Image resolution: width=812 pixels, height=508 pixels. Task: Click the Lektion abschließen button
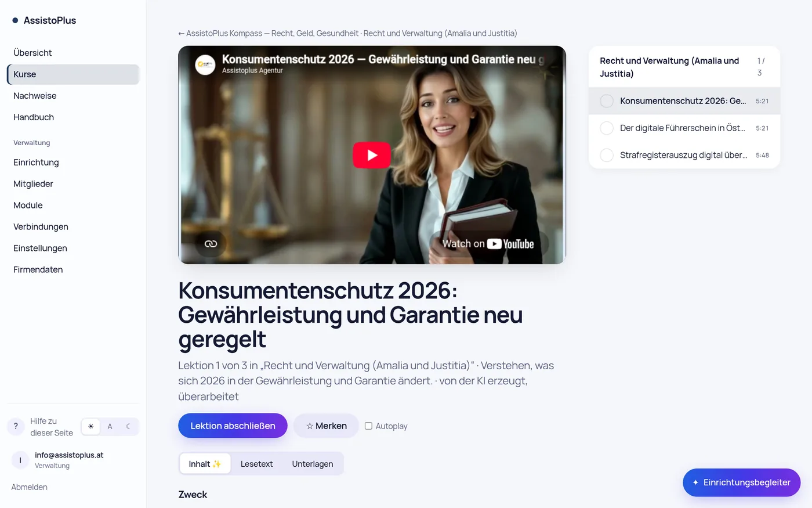233,426
